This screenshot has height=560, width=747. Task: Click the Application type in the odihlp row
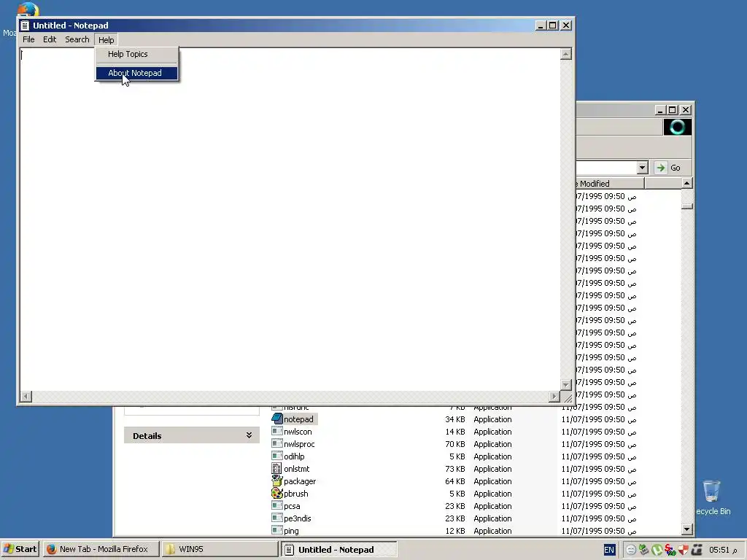pos(492,456)
